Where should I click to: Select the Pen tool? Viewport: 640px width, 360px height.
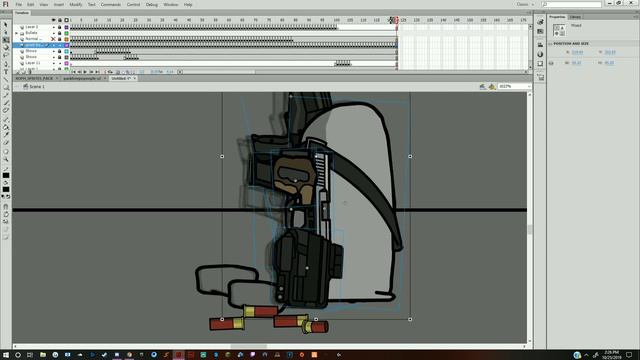(6, 64)
